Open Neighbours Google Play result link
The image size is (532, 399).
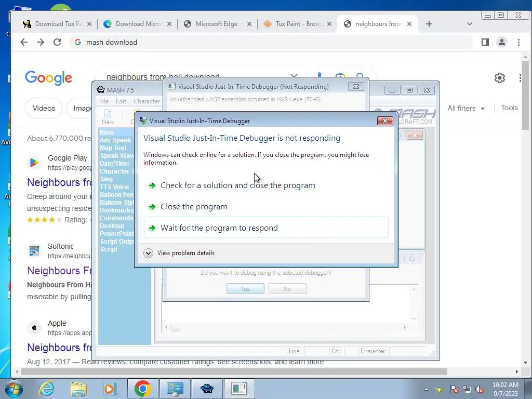point(59,182)
